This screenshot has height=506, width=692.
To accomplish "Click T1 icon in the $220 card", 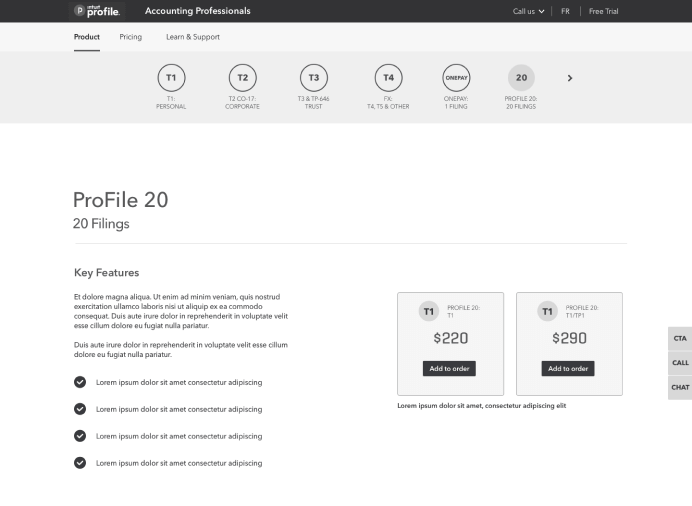I will pos(429,311).
